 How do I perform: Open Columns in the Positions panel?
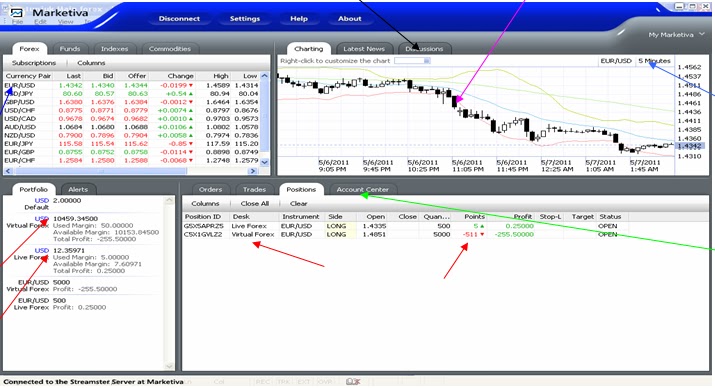[205, 204]
